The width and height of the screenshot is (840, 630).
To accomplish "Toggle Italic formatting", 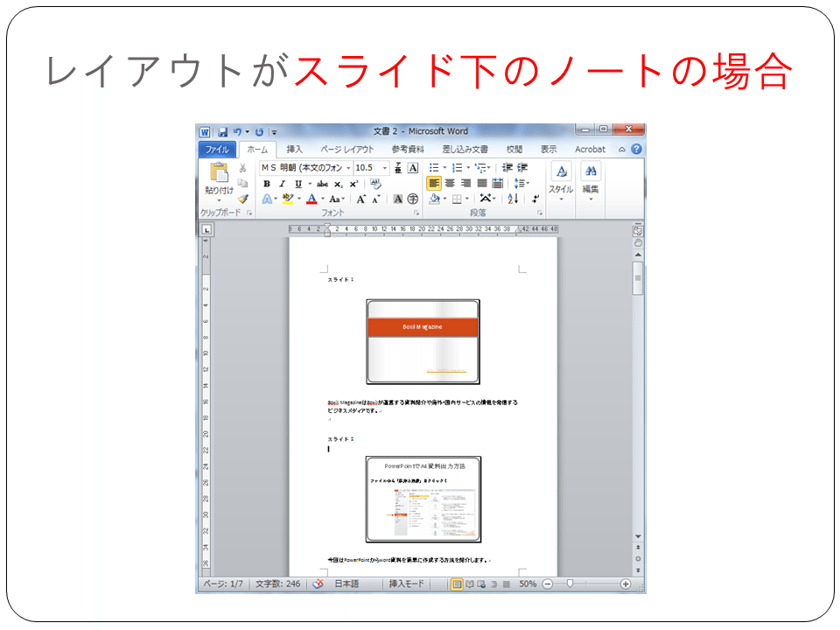I will coord(282,184).
